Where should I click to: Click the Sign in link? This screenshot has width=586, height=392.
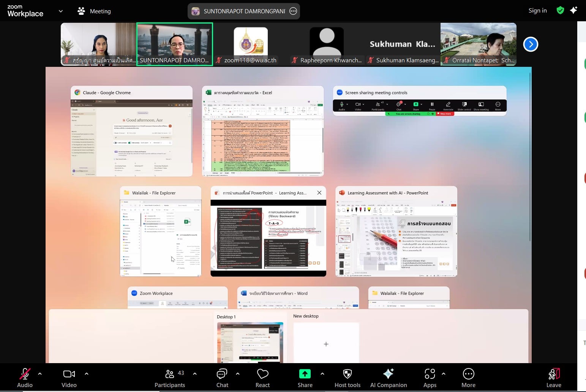(x=537, y=11)
